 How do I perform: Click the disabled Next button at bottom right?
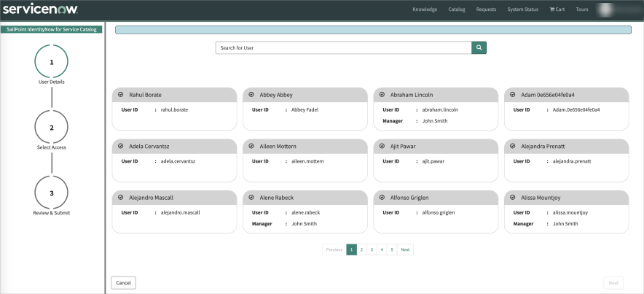click(x=613, y=283)
